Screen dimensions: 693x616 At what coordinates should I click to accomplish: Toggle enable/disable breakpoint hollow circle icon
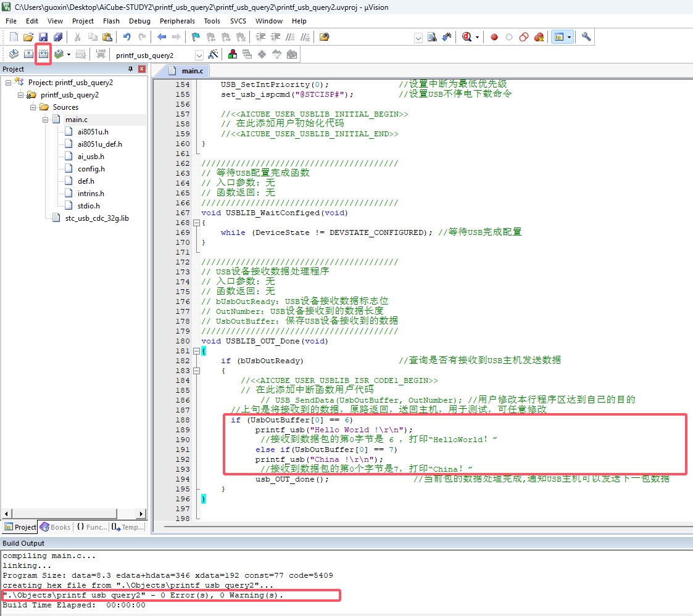[509, 37]
